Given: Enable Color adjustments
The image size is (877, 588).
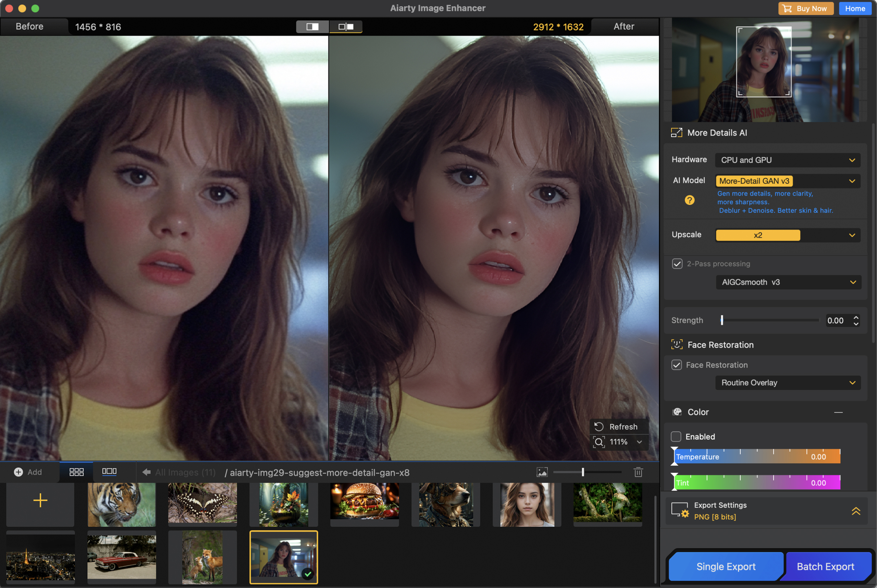Looking at the screenshot, I should [x=676, y=436].
